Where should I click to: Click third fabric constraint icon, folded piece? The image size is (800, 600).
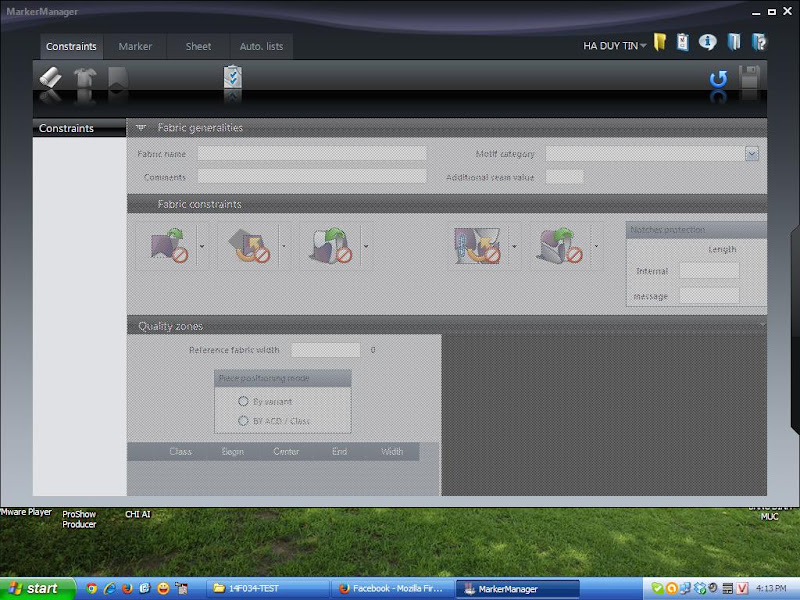[x=331, y=246]
